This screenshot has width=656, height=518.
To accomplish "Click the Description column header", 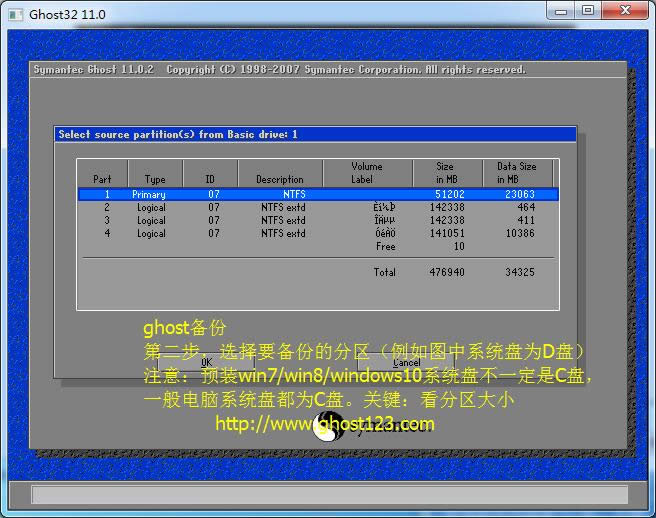I will click(280, 180).
